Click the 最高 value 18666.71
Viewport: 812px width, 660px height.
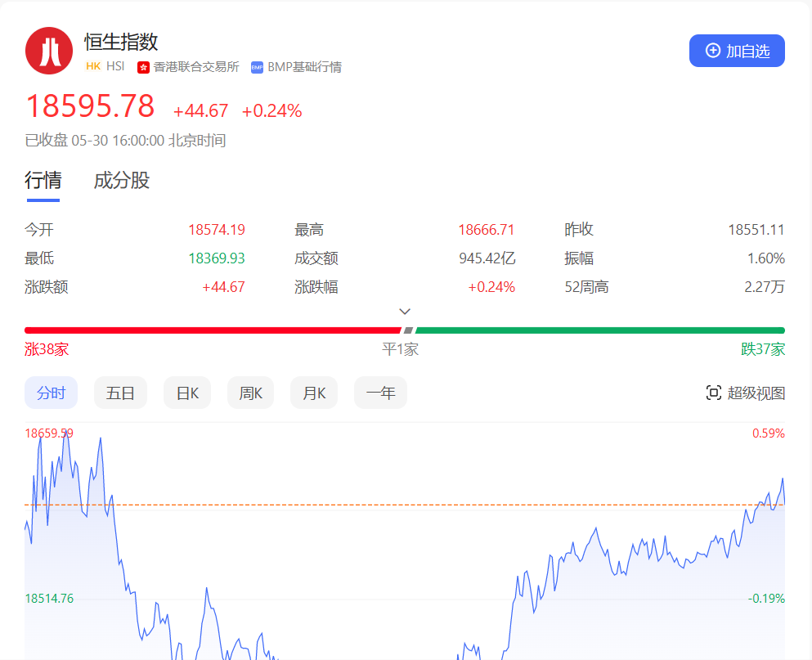487,230
